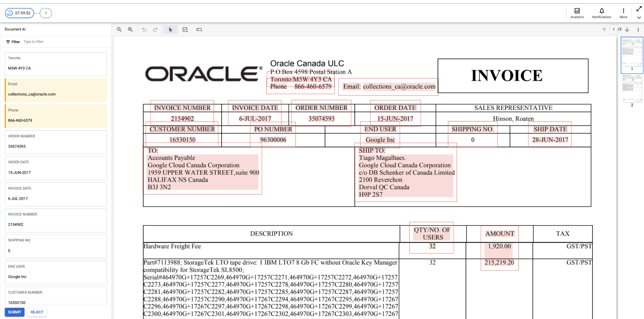
Task: Select INVOICE NUMBER field 2154902
Action: point(56,220)
